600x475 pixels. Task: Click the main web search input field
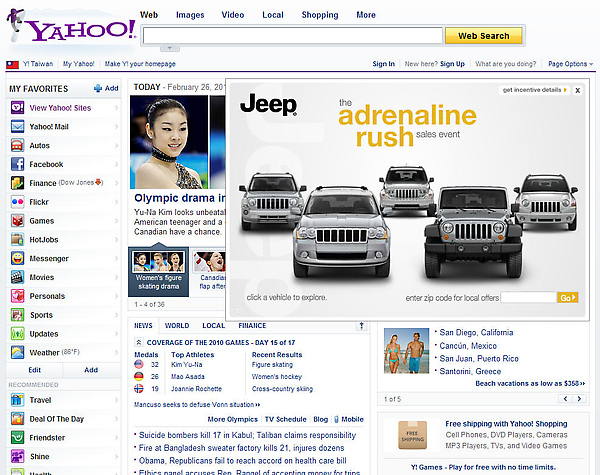pos(293,36)
